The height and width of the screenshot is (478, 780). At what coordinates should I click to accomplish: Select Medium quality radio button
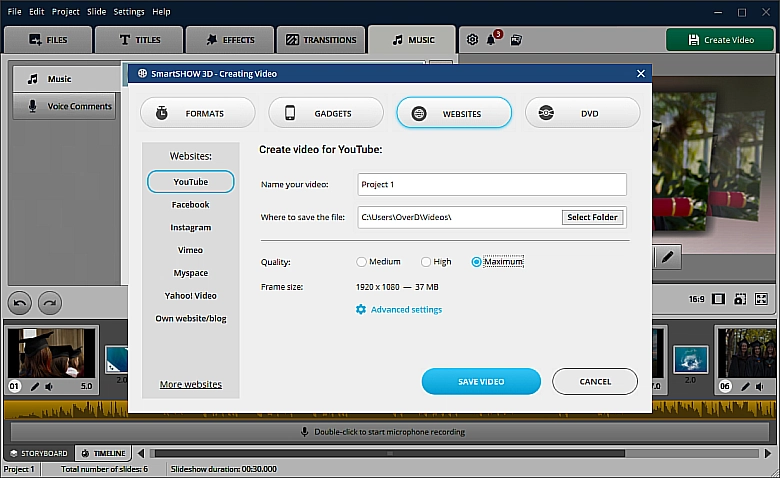(x=361, y=262)
